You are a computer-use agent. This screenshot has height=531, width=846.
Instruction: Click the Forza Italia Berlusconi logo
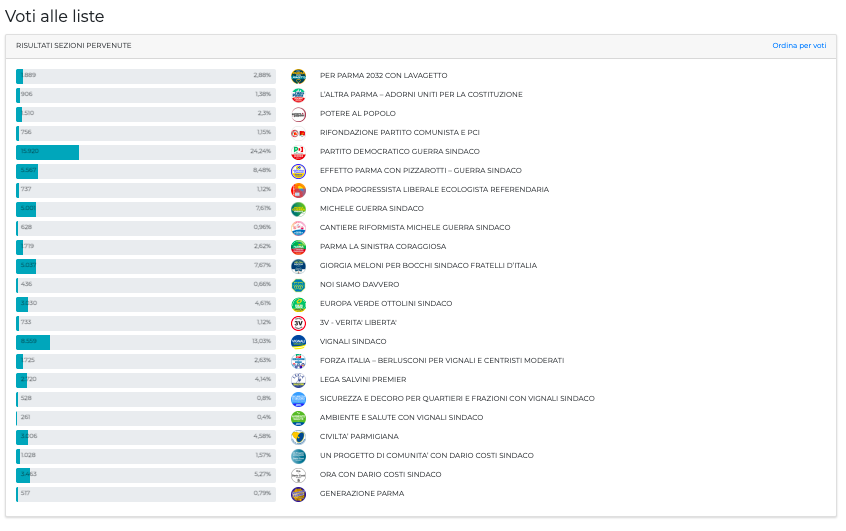(297, 361)
